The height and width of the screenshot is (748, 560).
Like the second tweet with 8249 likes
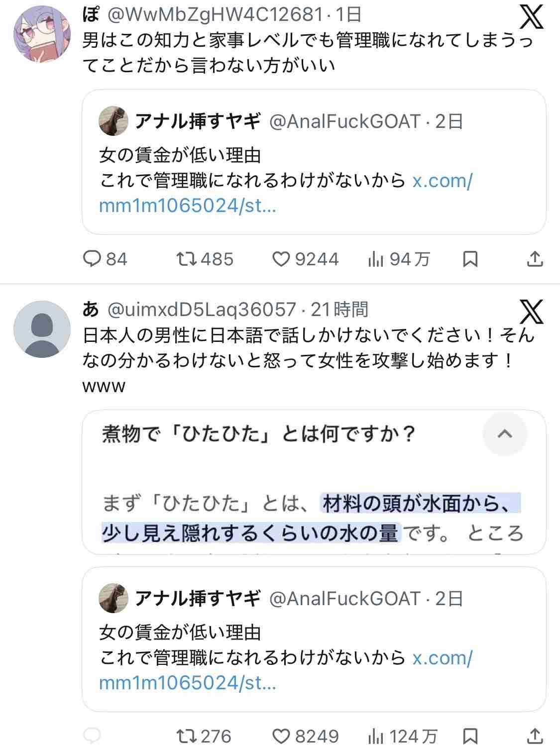point(282,736)
